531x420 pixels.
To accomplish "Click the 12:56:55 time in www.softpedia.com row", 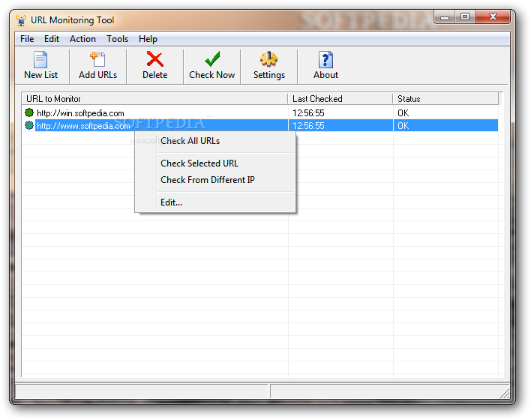I will [x=308, y=126].
